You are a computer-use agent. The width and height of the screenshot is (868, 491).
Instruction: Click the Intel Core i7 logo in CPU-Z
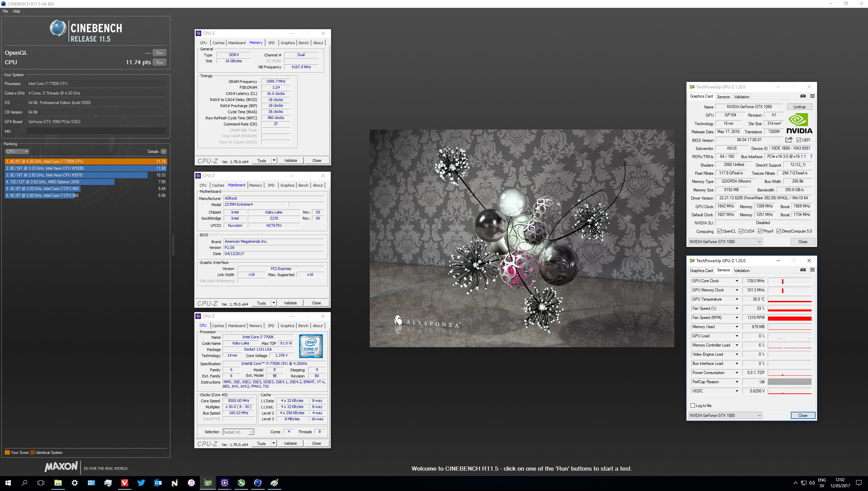pos(311,346)
